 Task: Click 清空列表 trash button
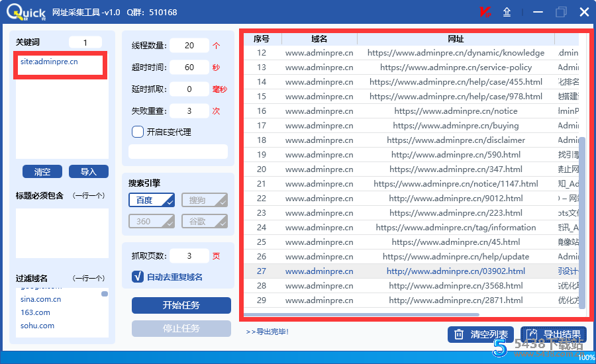pyautogui.click(x=481, y=334)
